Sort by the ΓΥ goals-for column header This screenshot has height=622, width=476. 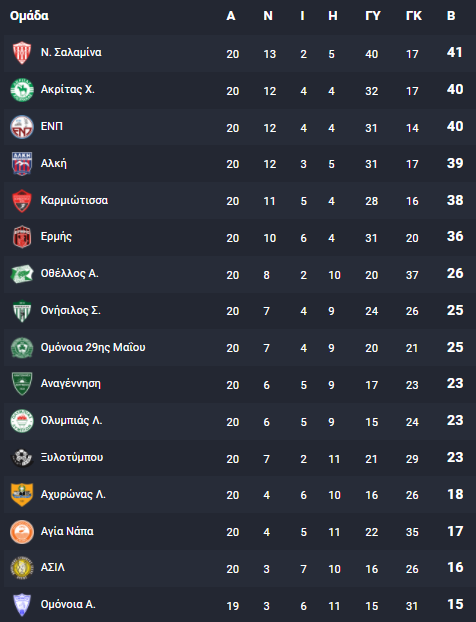(372, 16)
